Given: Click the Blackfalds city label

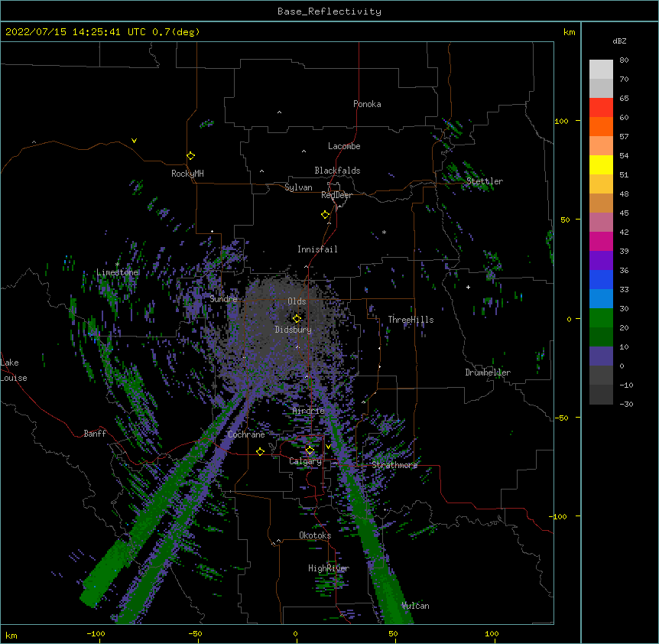Looking at the screenshot, I should (337, 171).
